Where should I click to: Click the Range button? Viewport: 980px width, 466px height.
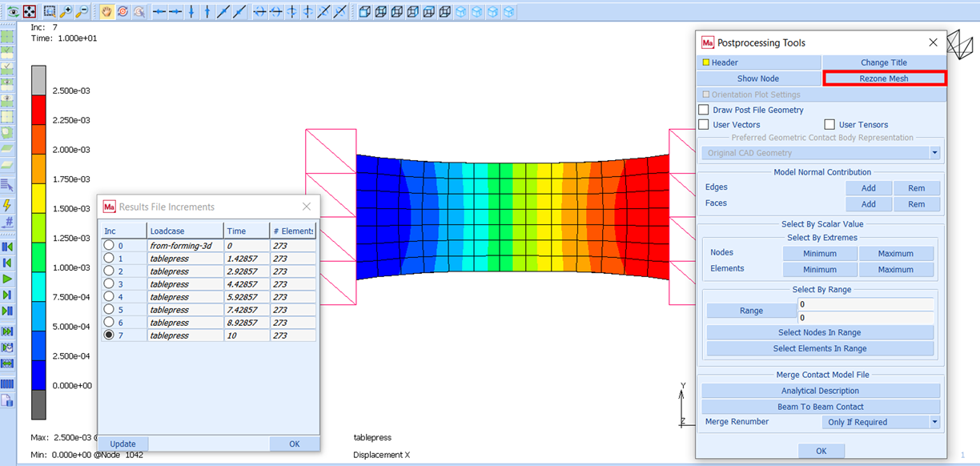coord(752,311)
